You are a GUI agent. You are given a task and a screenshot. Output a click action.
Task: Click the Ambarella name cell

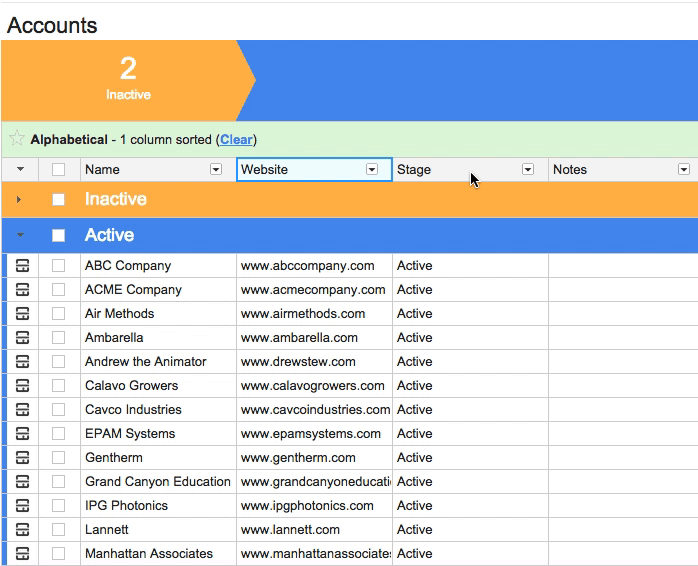click(158, 338)
